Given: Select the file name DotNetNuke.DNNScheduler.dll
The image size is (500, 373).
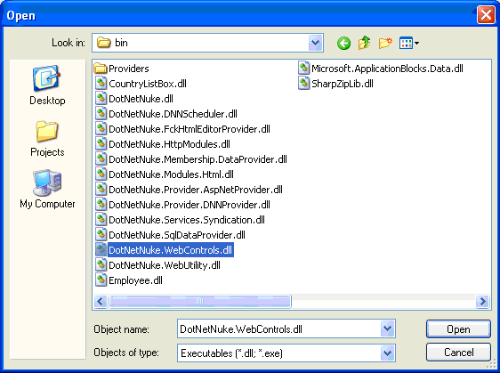Looking at the screenshot, I should point(173,114).
